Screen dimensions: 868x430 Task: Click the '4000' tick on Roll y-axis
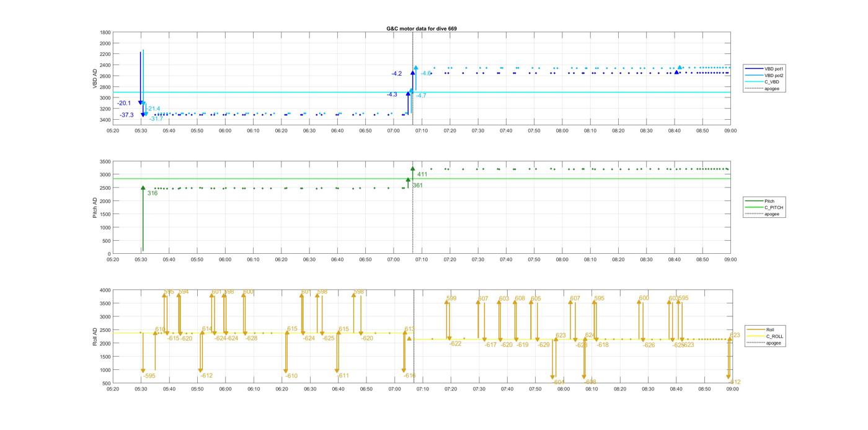(105, 290)
